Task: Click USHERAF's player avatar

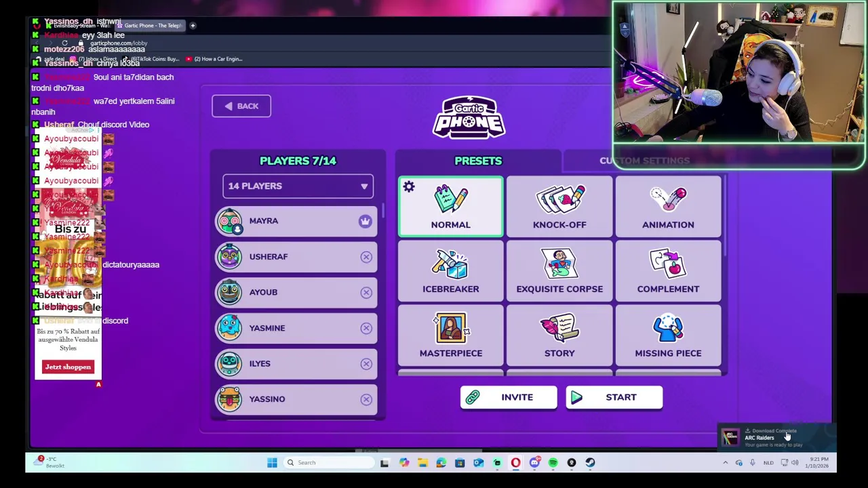Action: point(229,257)
